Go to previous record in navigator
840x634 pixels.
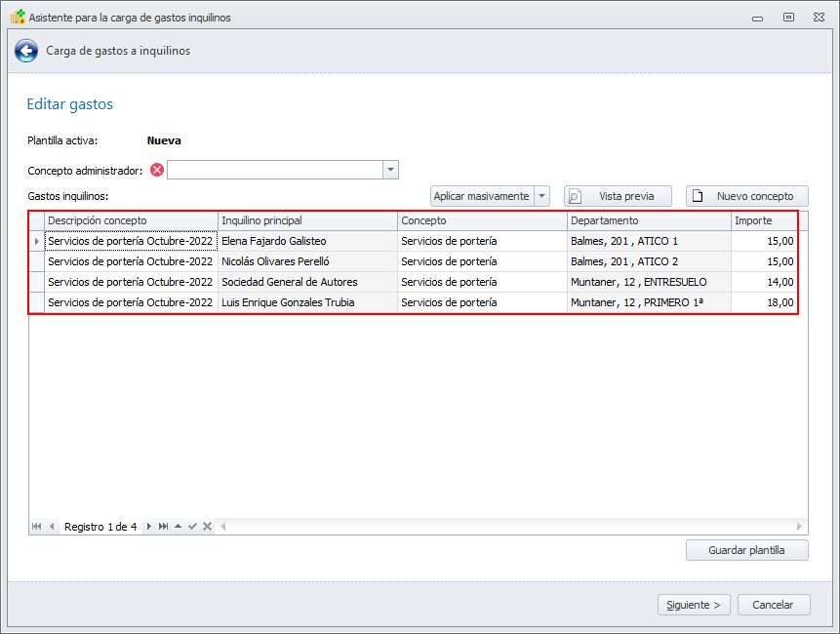tap(52, 527)
